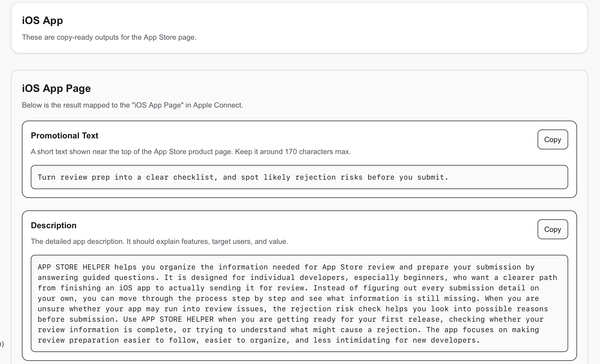This screenshot has height=364, width=600.
Task: Click the "iOS App" top heading
Action: coord(42,20)
